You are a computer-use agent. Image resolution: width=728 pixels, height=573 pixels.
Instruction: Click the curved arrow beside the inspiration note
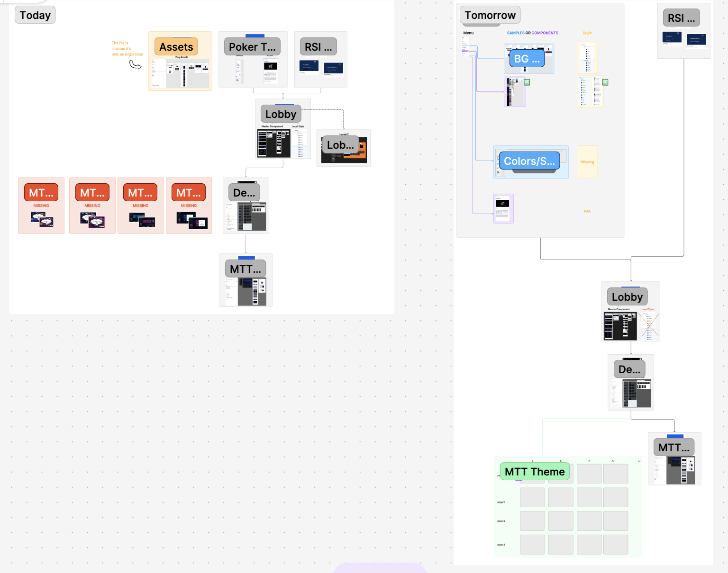[x=136, y=65]
